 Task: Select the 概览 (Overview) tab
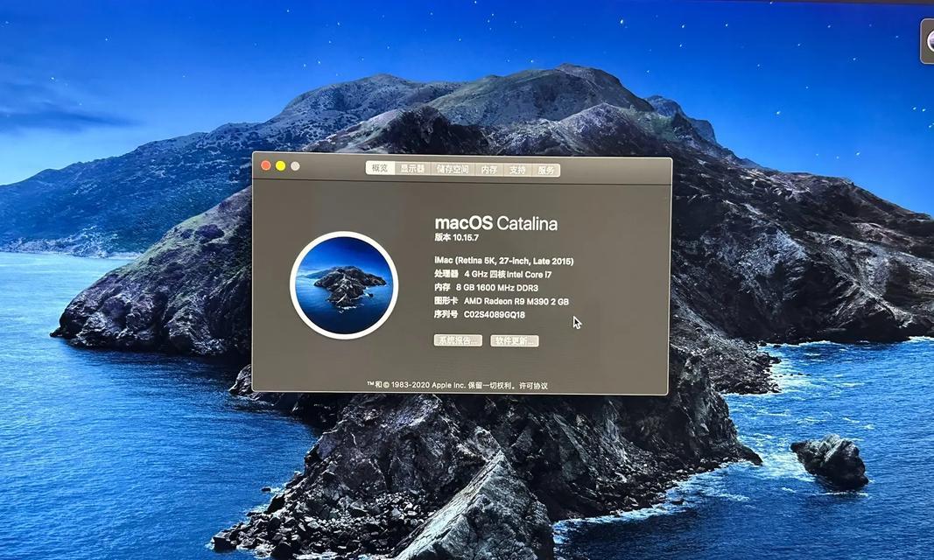pyautogui.click(x=380, y=168)
